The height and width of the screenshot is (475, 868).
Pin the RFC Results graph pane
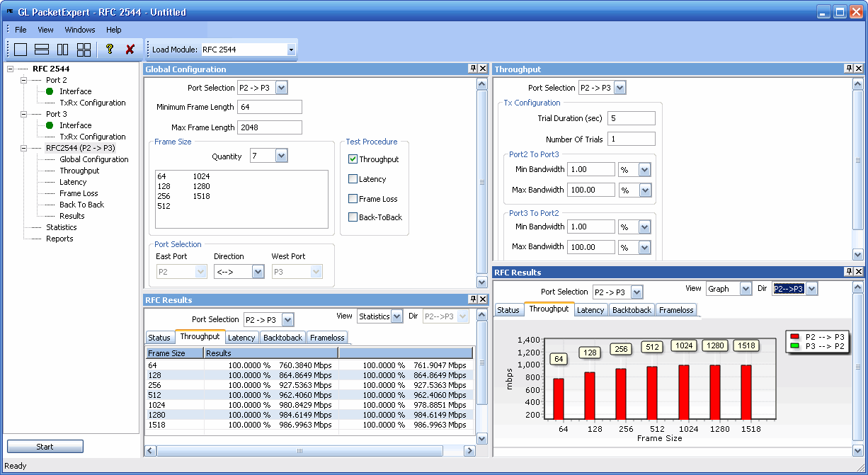click(x=849, y=272)
